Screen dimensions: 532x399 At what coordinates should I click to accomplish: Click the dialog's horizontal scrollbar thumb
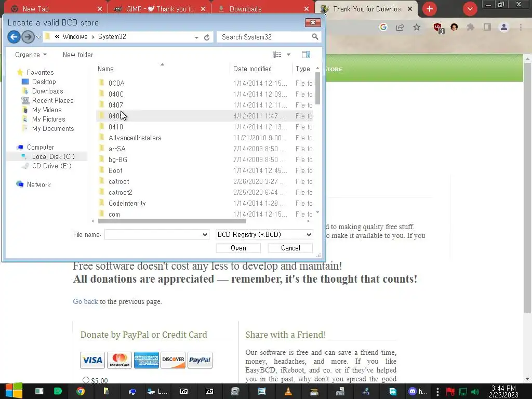[x=171, y=221]
